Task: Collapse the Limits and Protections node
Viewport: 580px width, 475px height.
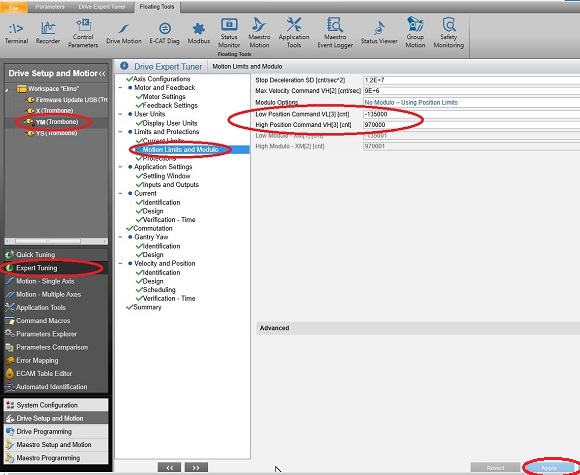Action: (121, 132)
